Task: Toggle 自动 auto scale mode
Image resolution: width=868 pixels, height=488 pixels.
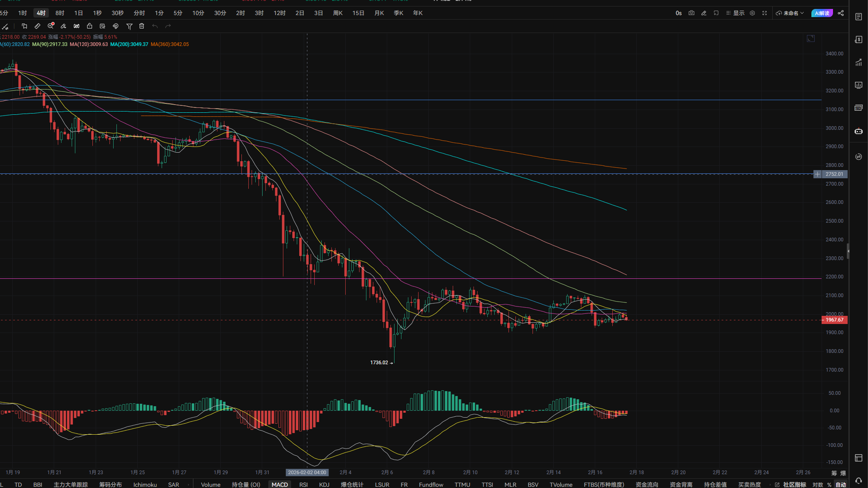Action: (841, 484)
